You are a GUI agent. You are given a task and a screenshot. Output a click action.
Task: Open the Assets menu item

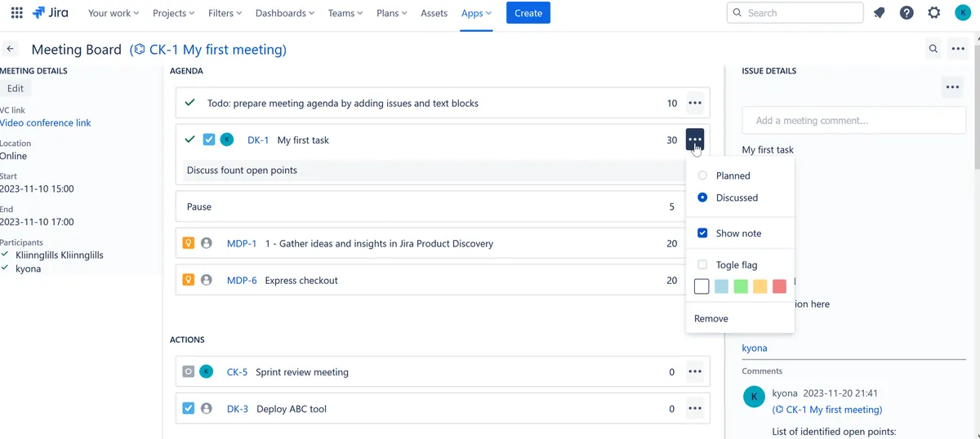click(x=434, y=13)
